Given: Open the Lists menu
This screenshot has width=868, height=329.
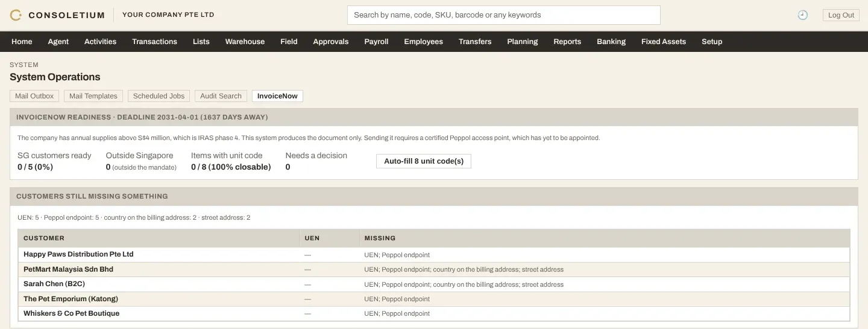Looking at the screenshot, I should 201,42.
